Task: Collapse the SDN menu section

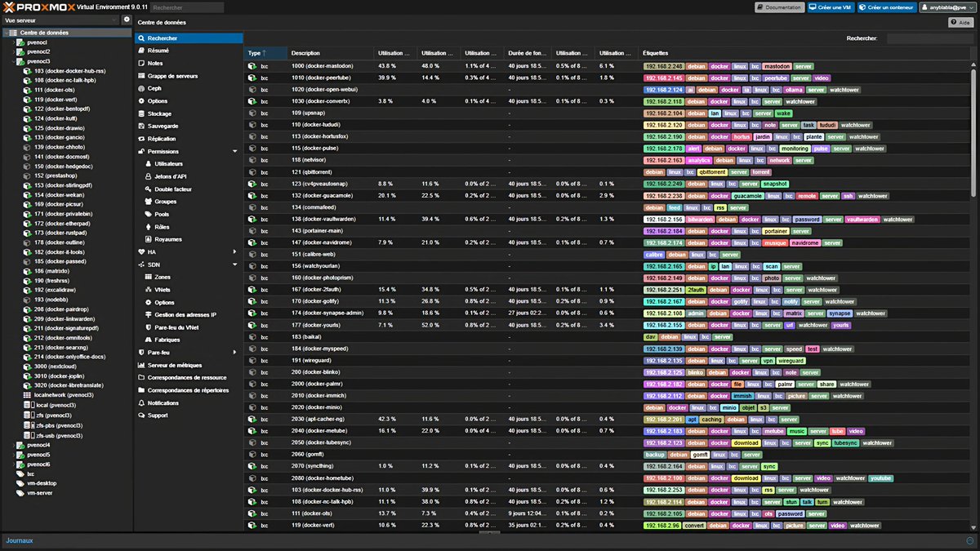Action: 235,264
